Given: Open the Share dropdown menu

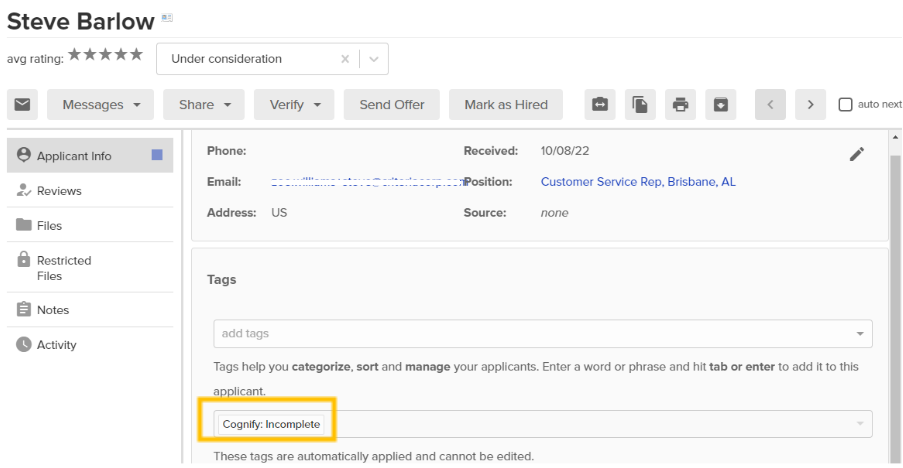Looking at the screenshot, I should coord(204,105).
